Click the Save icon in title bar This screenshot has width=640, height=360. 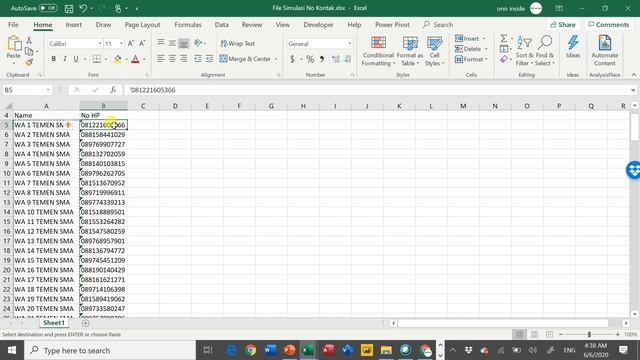69,8
